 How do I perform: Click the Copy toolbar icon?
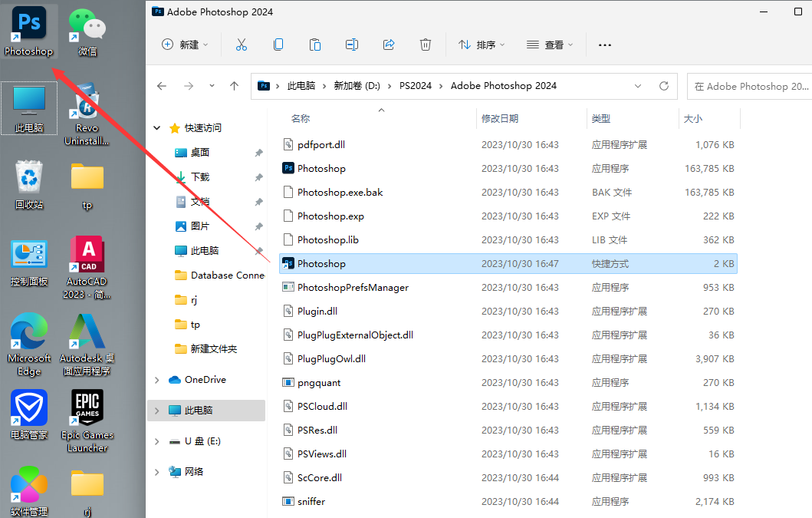tap(278, 45)
